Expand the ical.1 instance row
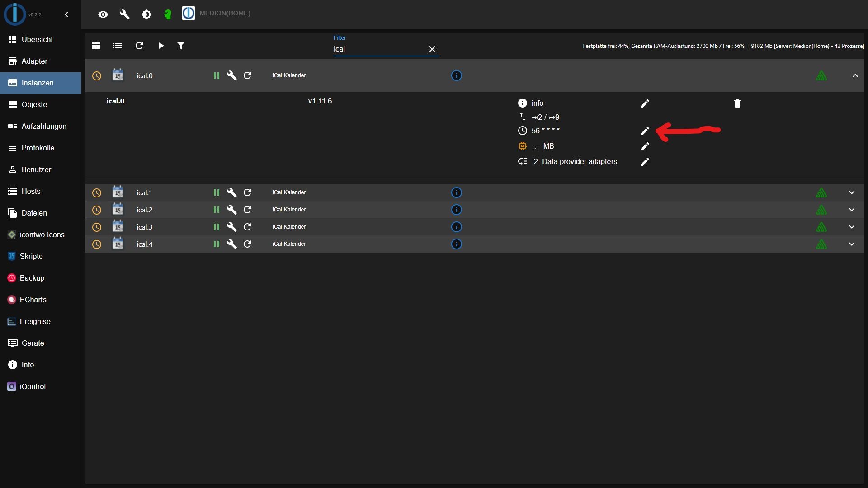The height and width of the screenshot is (488, 868). point(852,192)
